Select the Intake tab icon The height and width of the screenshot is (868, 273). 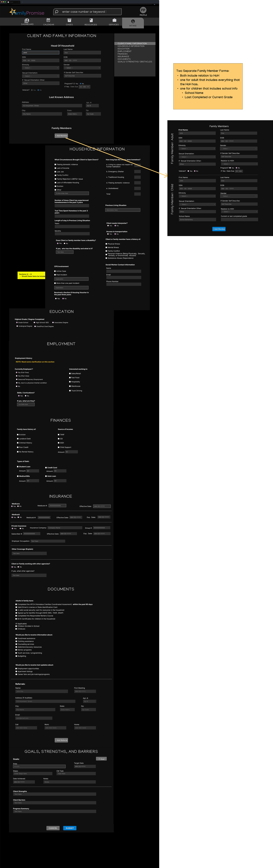pos(133,21)
